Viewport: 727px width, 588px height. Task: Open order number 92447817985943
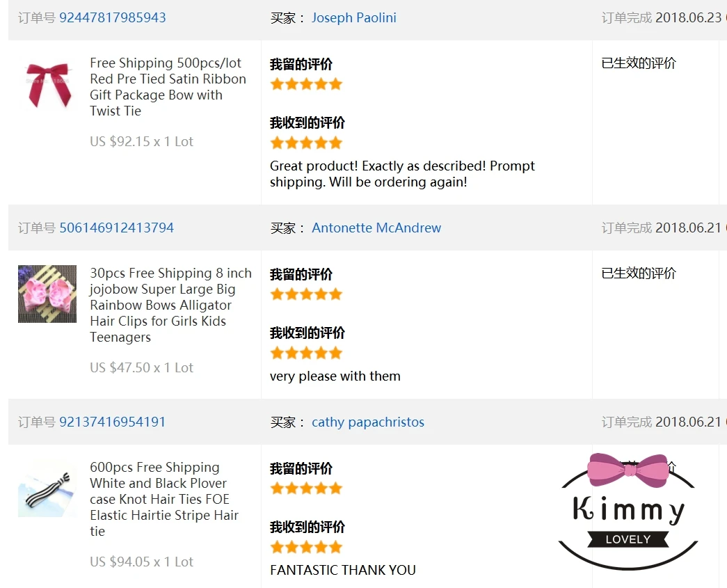[x=113, y=18]
